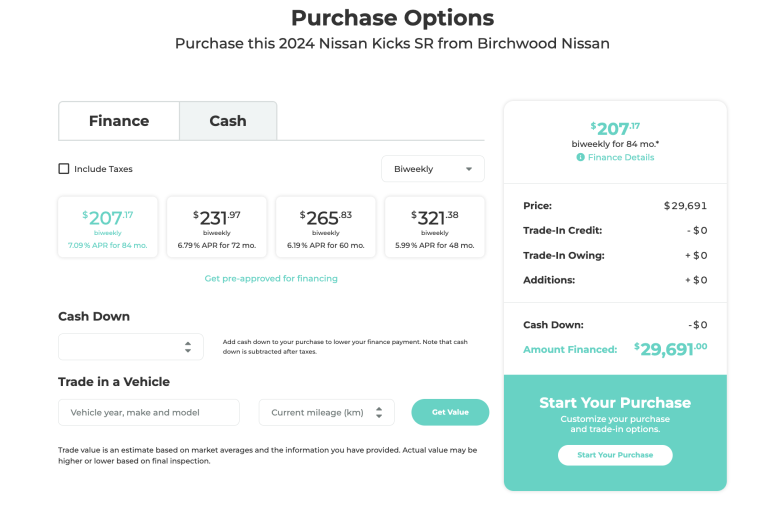
Task: Select the $231.97 biweekly 72 mo. option
Action: coord(216,227)
